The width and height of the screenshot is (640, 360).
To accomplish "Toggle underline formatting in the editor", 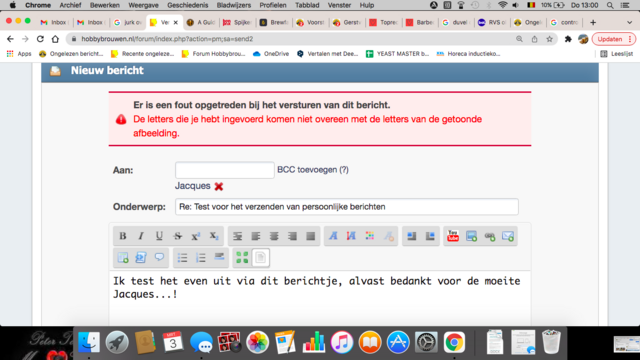I will tap(159, 236).
